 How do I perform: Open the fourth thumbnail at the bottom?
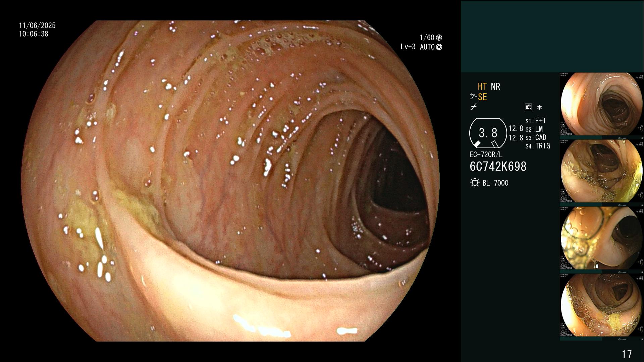(x=601, y=305)
